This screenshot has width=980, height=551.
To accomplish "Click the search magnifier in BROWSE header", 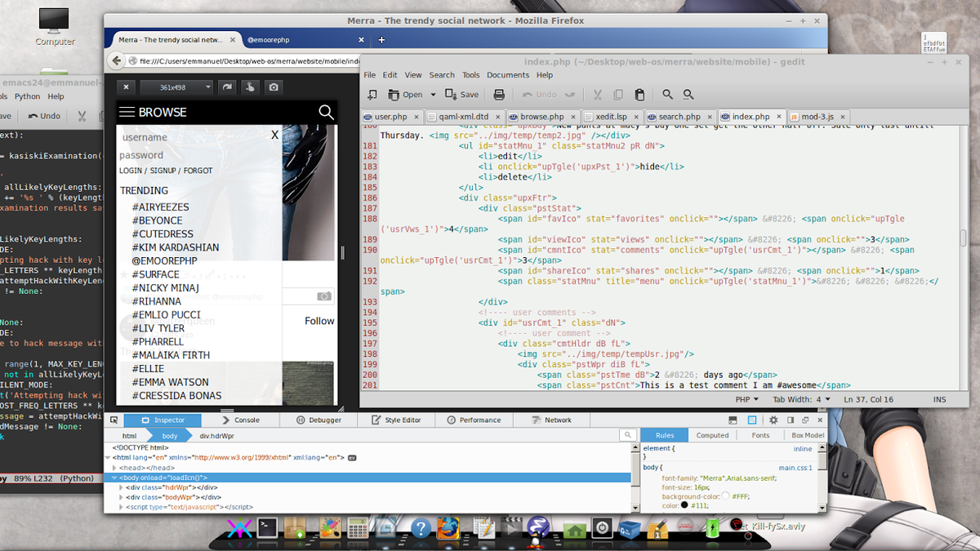I will click(326, 112).
